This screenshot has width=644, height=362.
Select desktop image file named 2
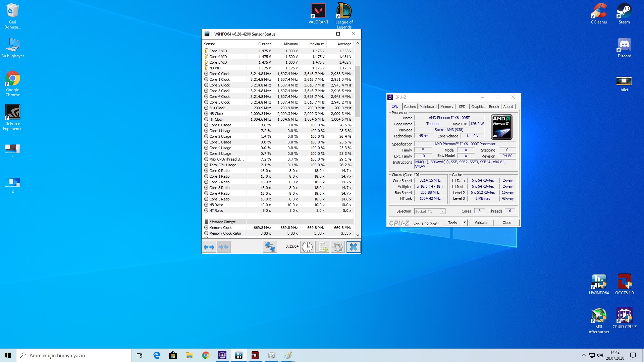coord(13,185)
